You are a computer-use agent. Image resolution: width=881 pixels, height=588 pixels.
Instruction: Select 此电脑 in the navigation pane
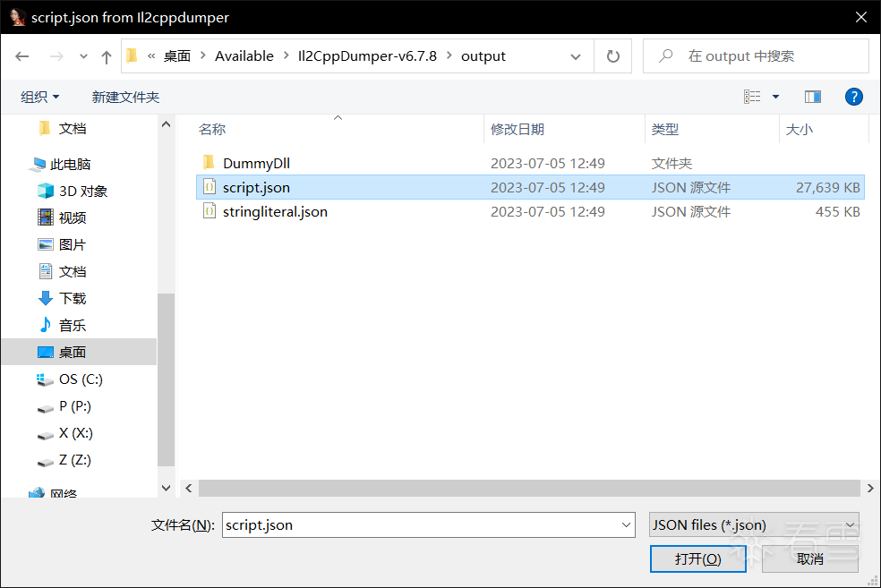[x=70, y=165]
